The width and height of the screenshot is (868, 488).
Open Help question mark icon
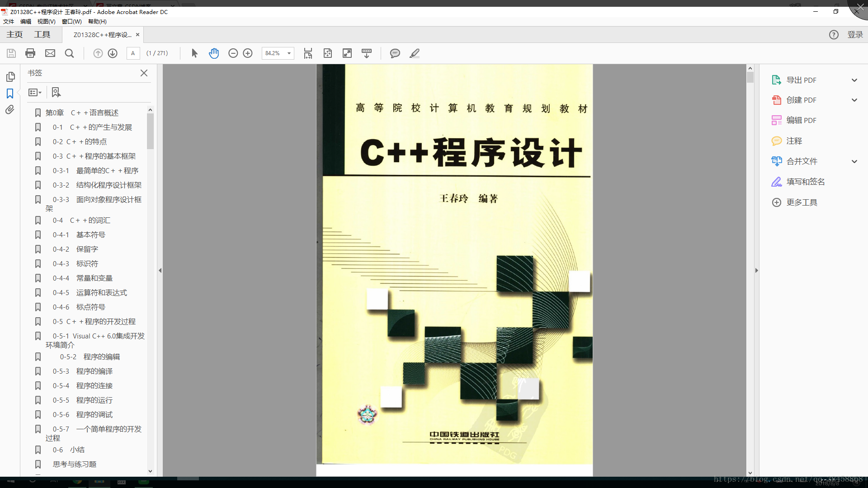click(x=834, y=35)
